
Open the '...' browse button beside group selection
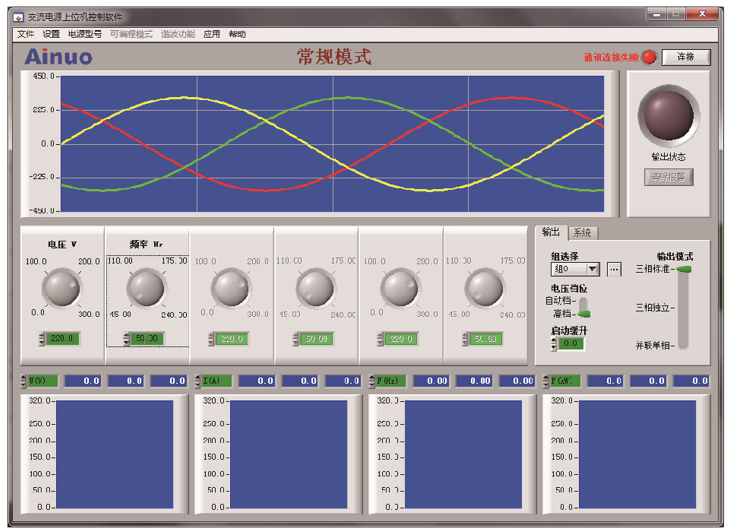pos(614,269)
